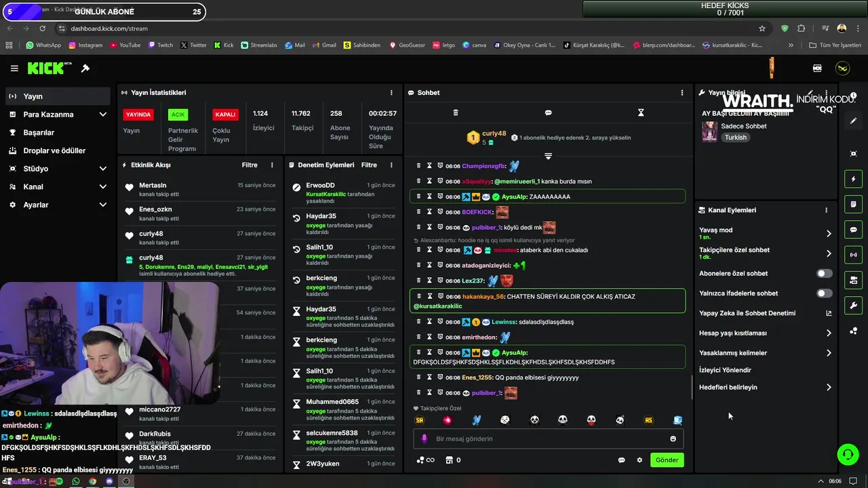Open the green headset support button
This screenshot has width=868, height=488.
point(848,454)
